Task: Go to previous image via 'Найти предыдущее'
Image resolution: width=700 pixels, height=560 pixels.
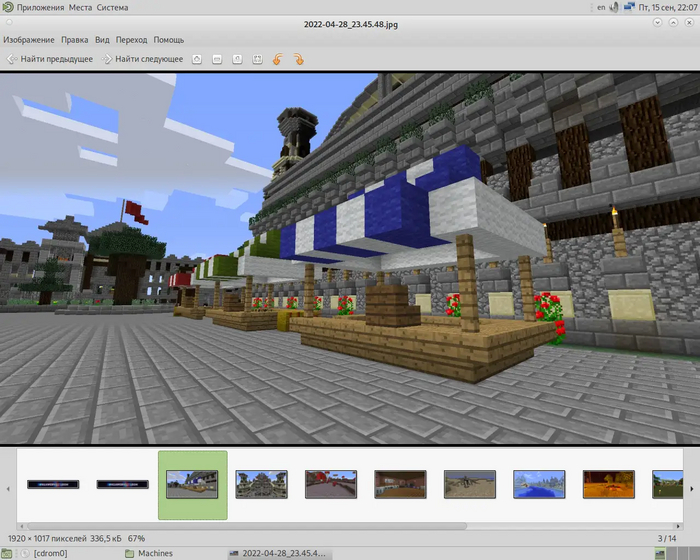Action: click(50, 59)
